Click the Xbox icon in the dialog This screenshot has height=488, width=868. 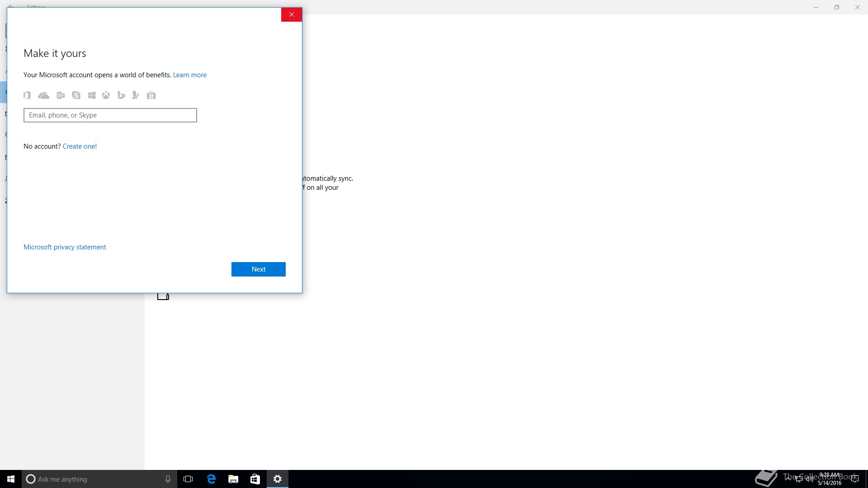106,95
